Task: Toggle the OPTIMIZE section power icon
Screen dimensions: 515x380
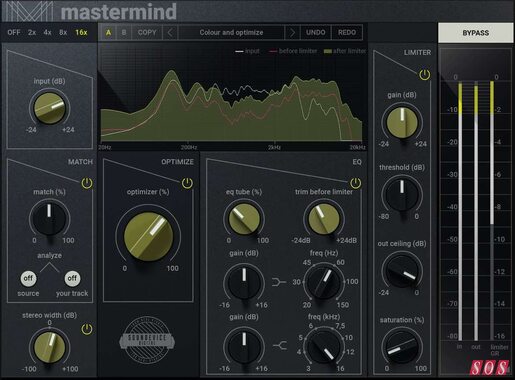Action: [x=187, y=183]
